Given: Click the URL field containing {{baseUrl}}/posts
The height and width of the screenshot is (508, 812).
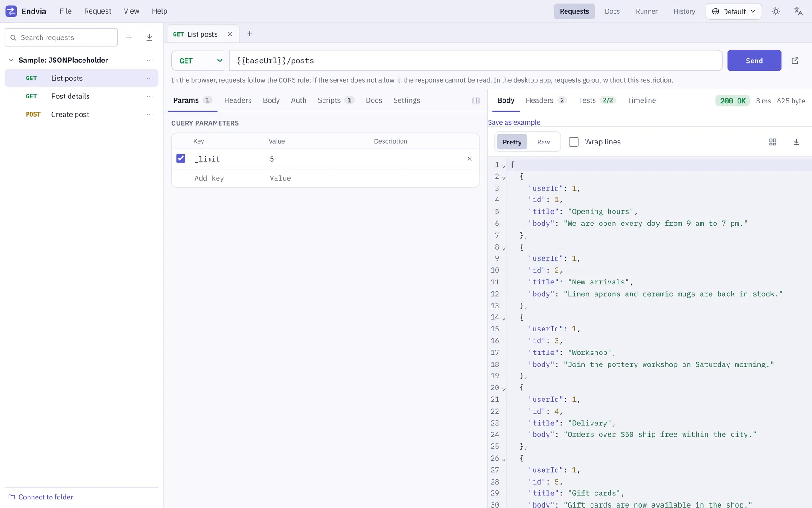Looking at the screenshot, I should pos(475,61).
